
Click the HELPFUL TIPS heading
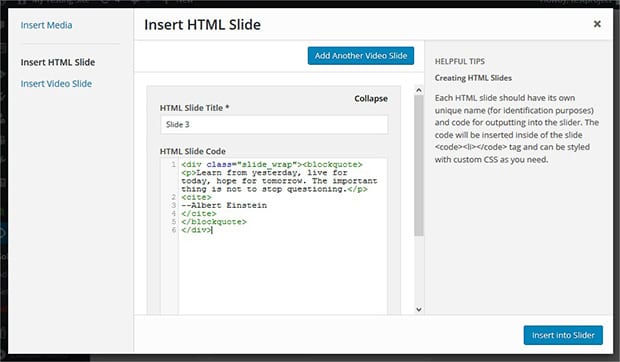(x=459, y=61)
